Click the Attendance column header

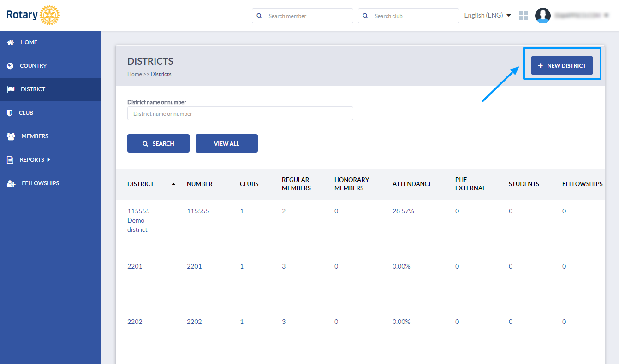[412, 184]
